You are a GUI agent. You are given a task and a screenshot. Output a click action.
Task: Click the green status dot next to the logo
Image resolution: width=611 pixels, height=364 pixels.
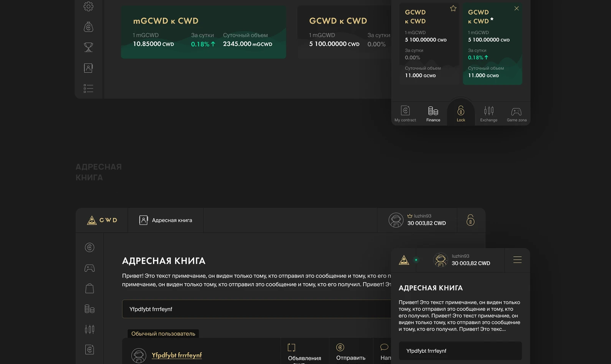[x=416, y=260]
